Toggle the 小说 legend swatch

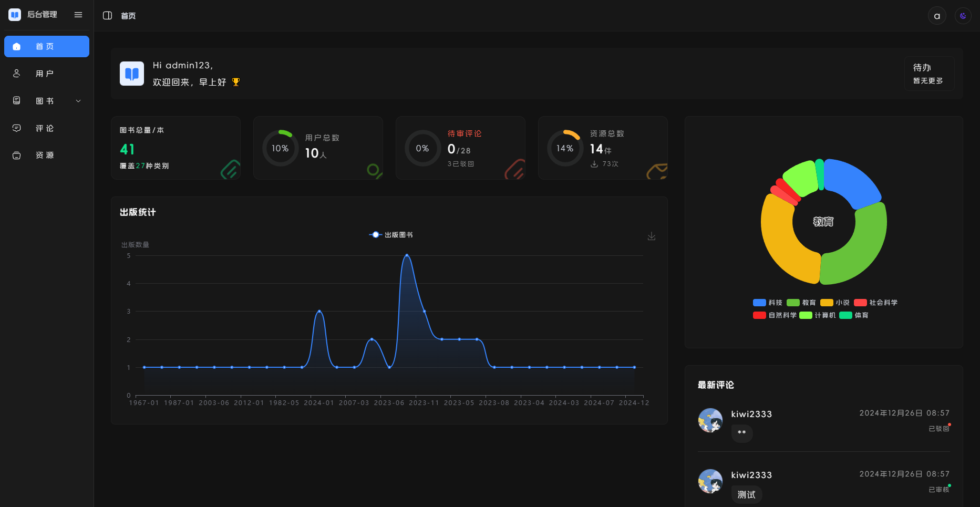pyautogui.click(x=827, y=303)
